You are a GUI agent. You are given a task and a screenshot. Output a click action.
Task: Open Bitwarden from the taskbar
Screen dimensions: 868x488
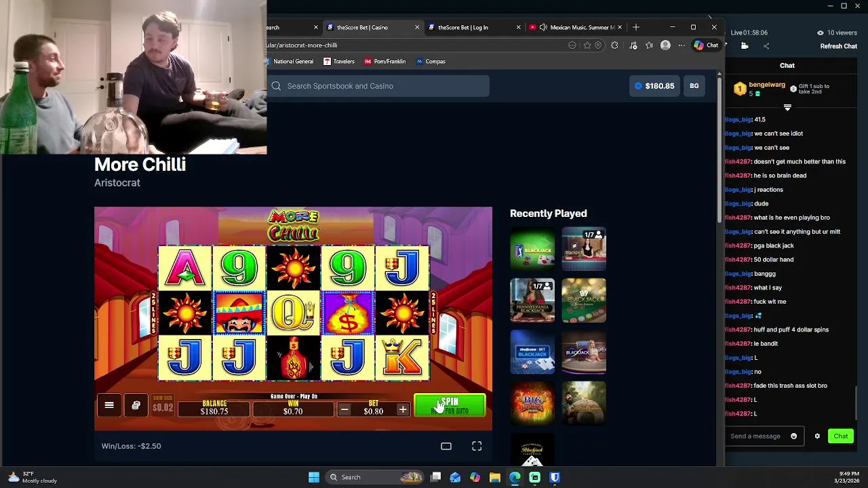554,477
